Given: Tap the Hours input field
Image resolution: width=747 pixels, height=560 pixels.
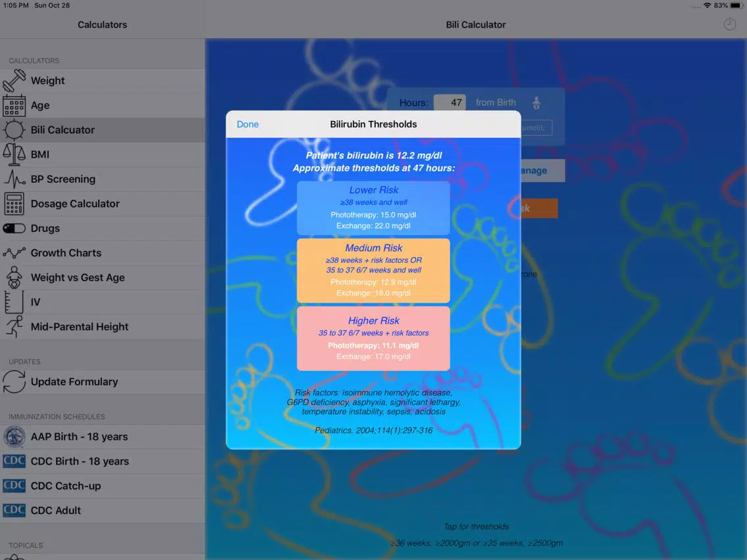Looking at the screenshot, I should click(x=450, y=103).
